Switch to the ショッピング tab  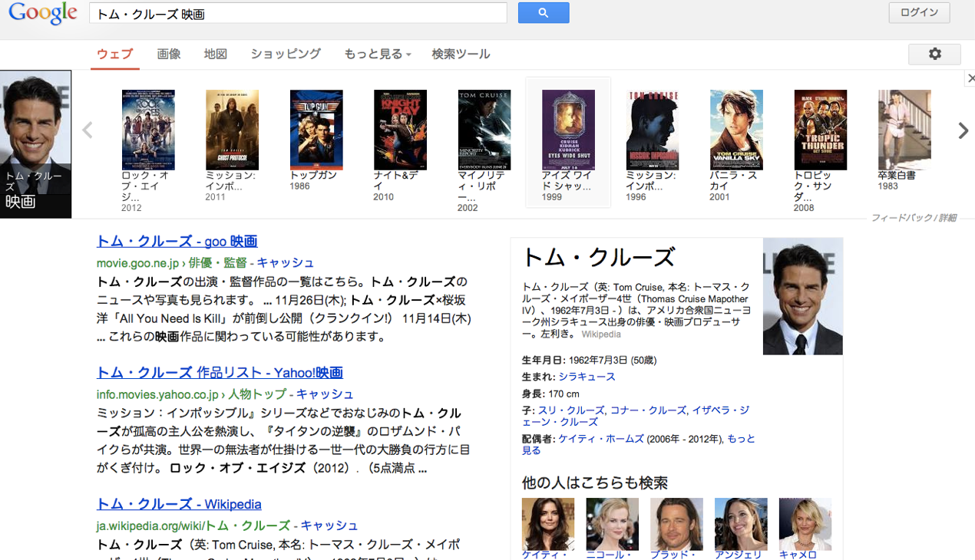286,54
